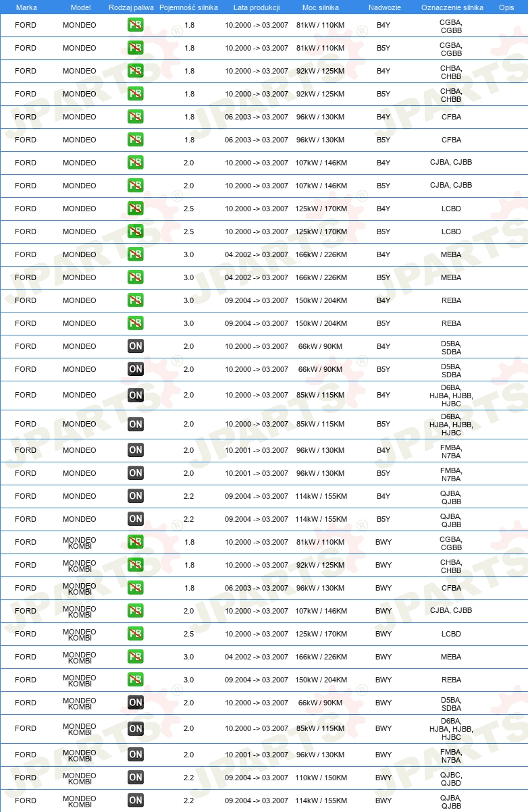The height and width of the screenshot is (812, 528).
Task: Click the Rodzaj paliwa column header
Action: point(131,7)
